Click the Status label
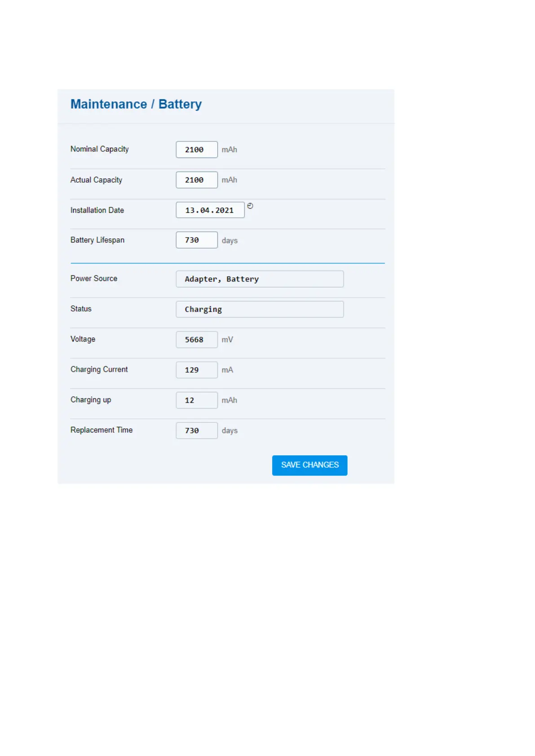 (81, 309)
